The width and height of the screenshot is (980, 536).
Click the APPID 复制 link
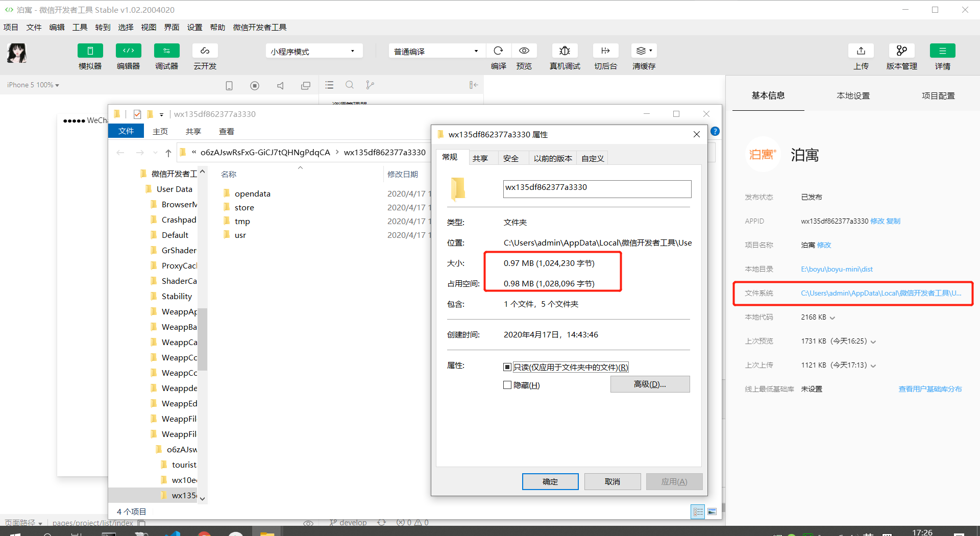tap(893, 221)
